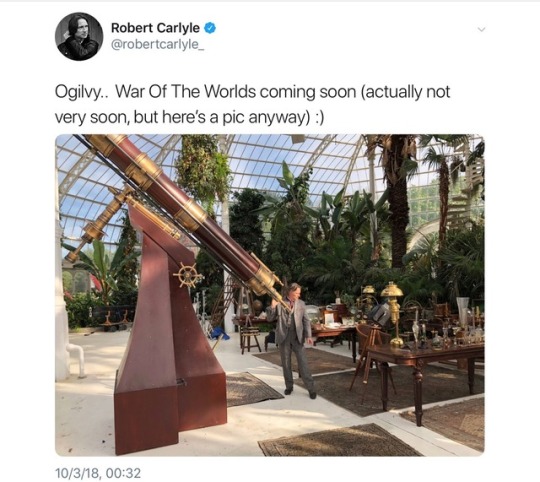Open Robert Carlyle's profile avatar
This screenshot has width=540, height=482.
[79, 36]
